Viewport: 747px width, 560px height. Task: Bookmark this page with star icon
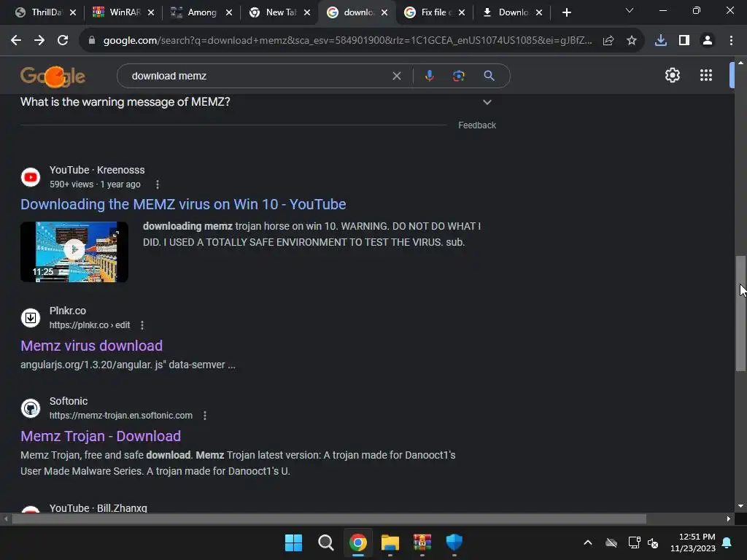click(x=632, y=41)
